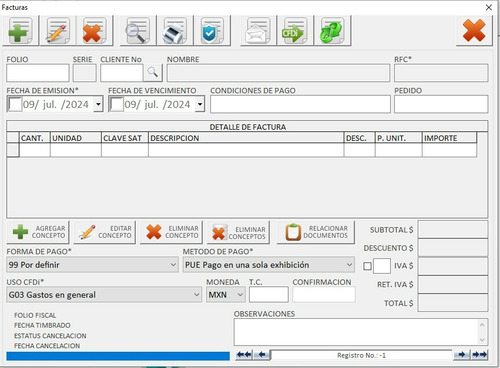Click the DESCUENTO $ value field
500x368 pixels.
[453, 248]
